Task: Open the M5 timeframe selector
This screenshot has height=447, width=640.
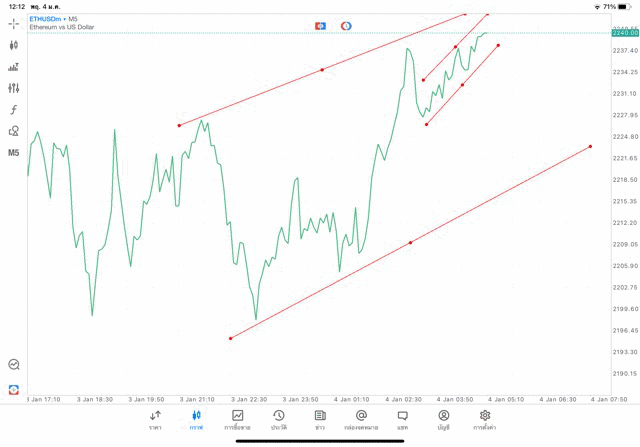Action: (14, 153)
